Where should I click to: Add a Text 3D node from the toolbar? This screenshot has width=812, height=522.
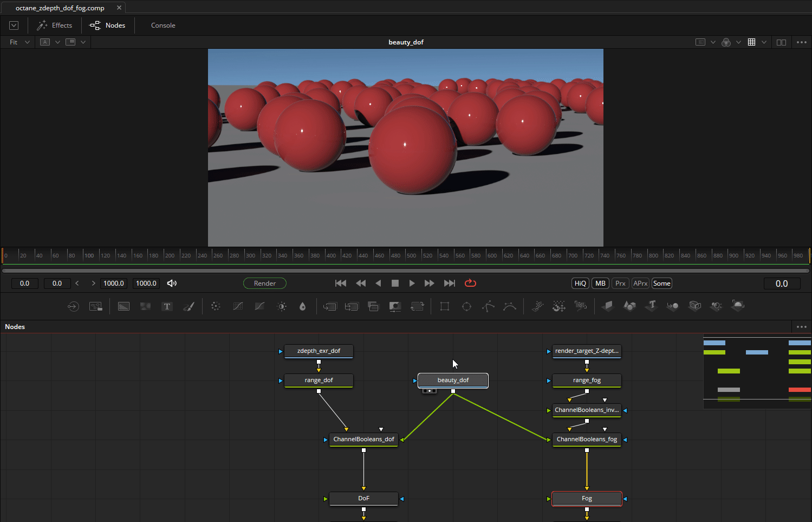click(652, 306)
